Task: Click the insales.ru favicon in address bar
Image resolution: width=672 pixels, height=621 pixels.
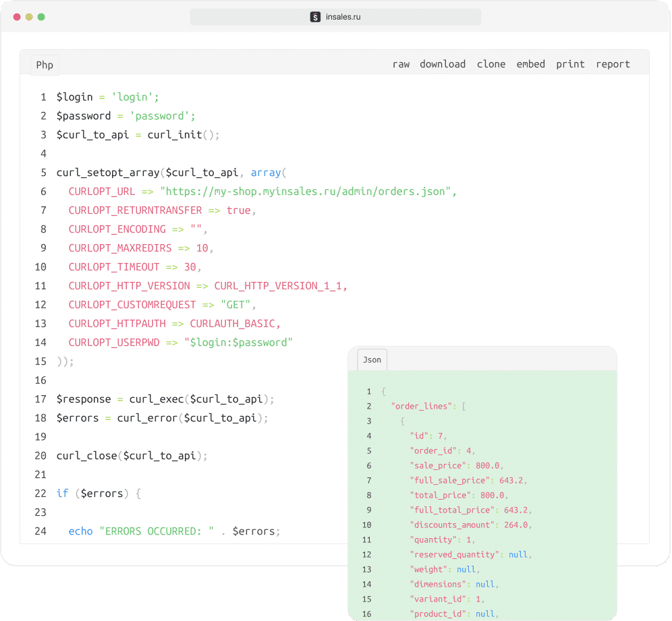Action: [x=315, y=17]
